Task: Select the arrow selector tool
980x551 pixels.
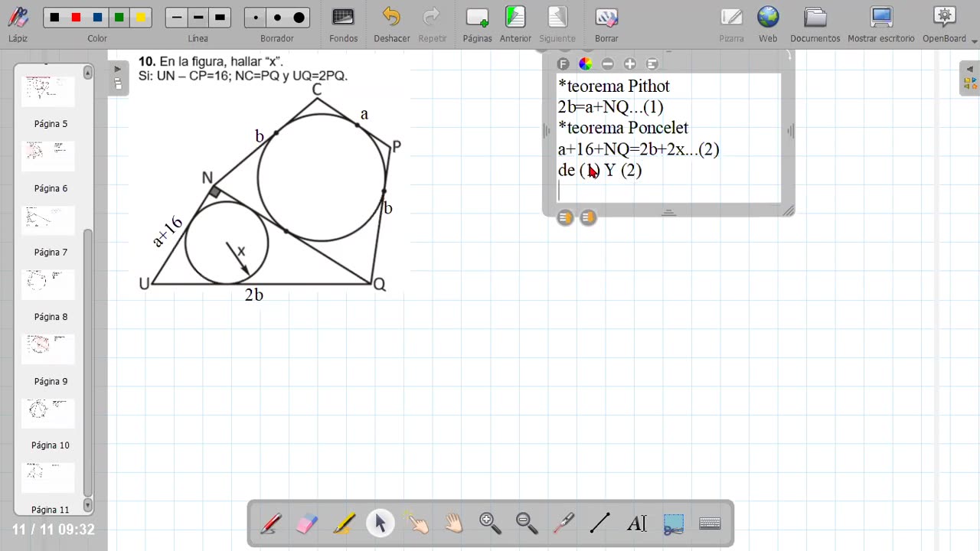Action: (x=380, y=523)
